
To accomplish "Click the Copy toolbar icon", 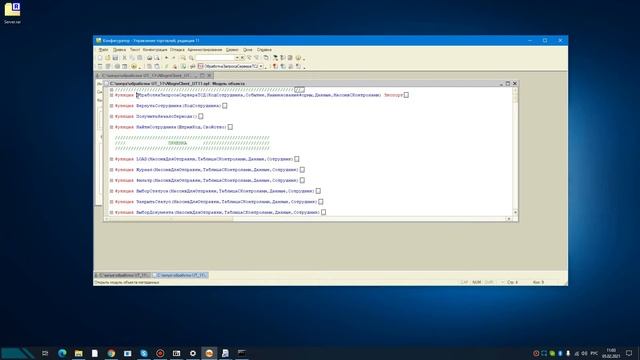I will [x=132, y=58].
